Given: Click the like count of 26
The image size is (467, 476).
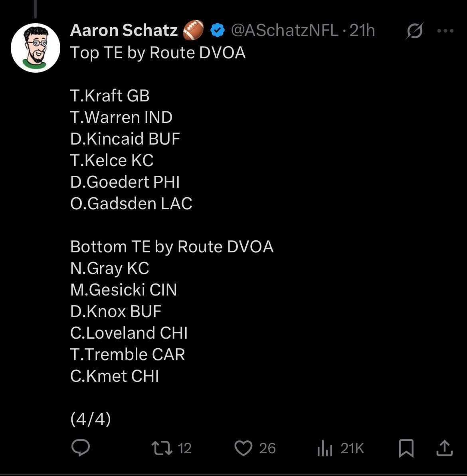Looking at the screenshot, I should 267,448.
